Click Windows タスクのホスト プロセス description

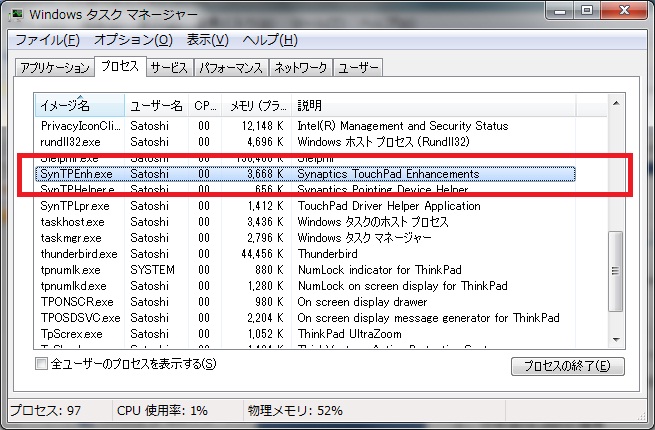pyautogui.click(x=373, y=221)
